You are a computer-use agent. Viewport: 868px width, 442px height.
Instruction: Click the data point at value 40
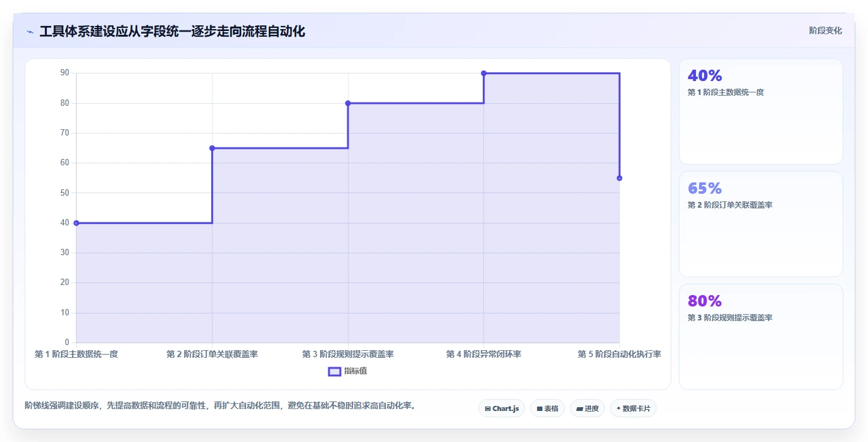click(x=77, y=223)
